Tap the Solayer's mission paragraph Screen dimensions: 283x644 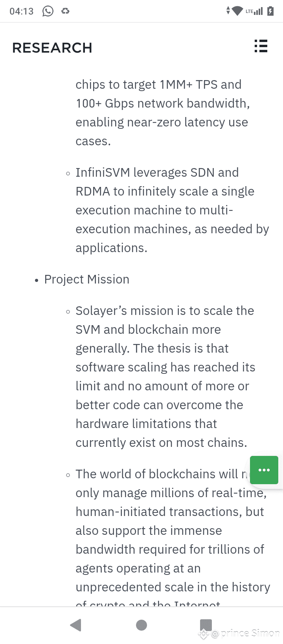coord(165,377)
